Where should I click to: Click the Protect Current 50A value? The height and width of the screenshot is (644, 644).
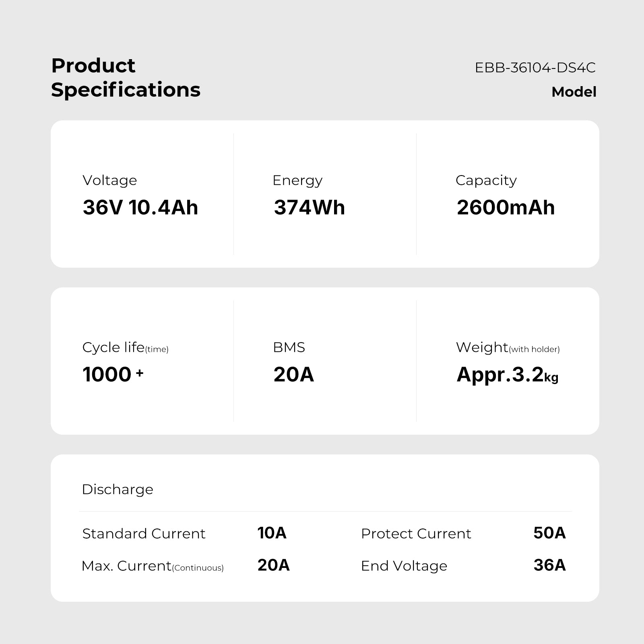tap(549, 533)
